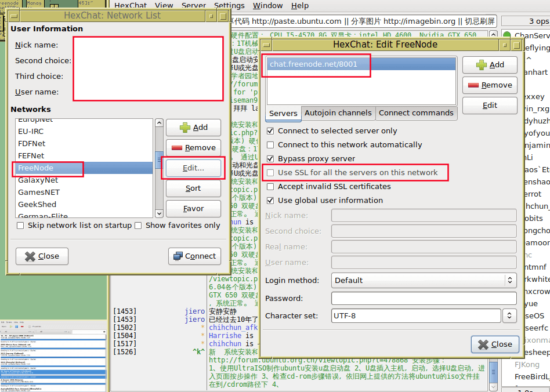Click Add button in Network List window
The image size is (550, 392).
(193, 128)
